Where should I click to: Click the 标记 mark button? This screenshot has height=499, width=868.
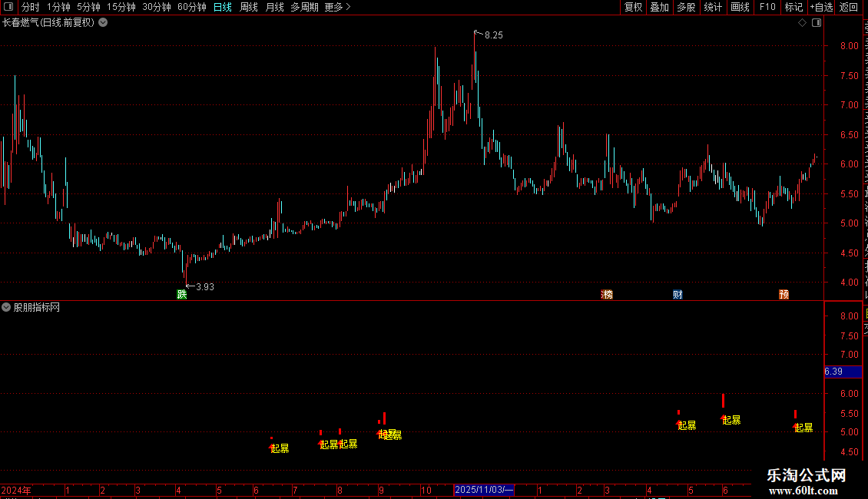pyautogui.click(x=793, y=7)
